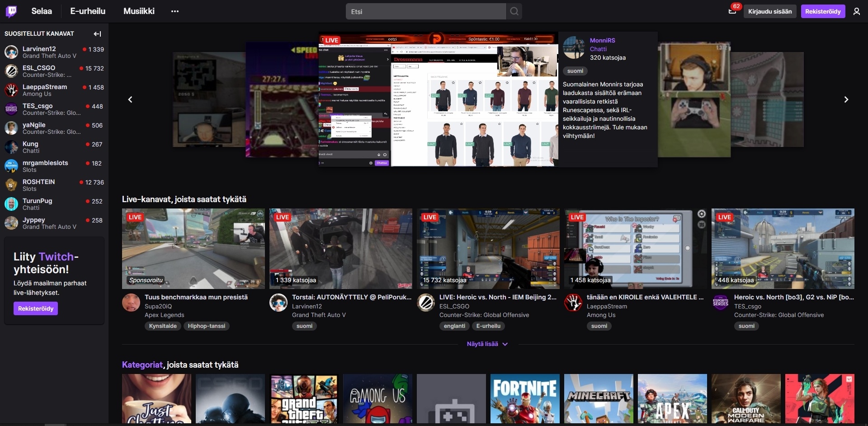Viewport: 868px width, 426px height.
Task: Open the Larvinen12 GTA stream thumbnail
Action: 341,249
